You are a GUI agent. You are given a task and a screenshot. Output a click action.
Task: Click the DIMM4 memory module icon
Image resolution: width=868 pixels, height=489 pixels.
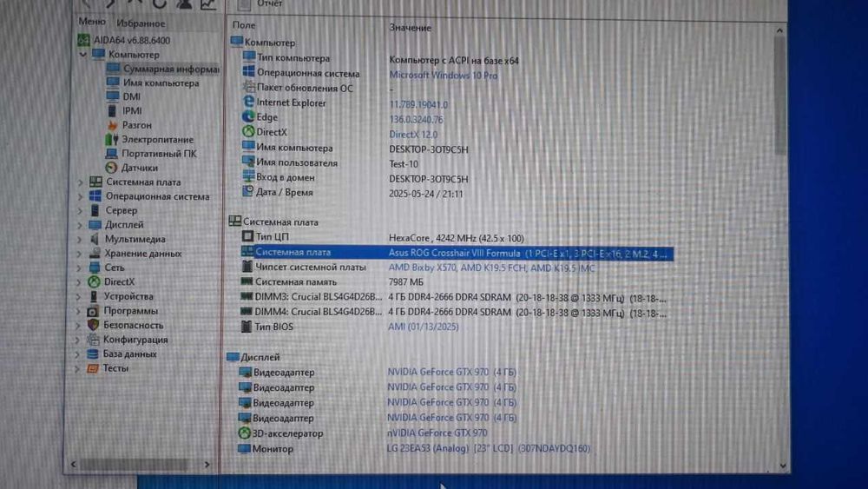pos(247,312)
